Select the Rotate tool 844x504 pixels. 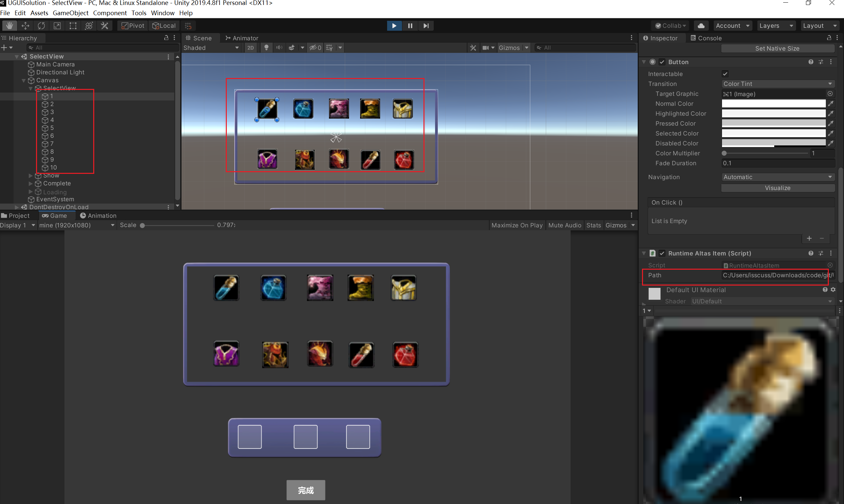coord(41,26)
